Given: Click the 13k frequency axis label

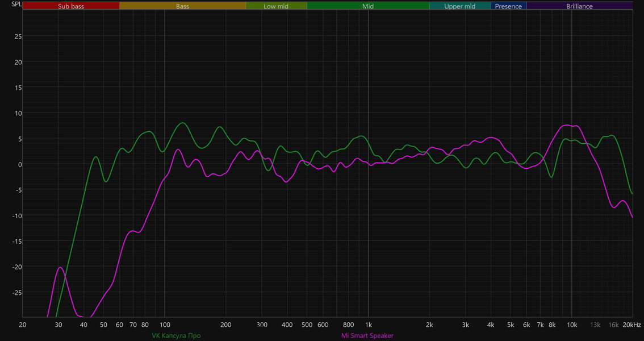Looking at the screenshot, I should tap(595, 325).
